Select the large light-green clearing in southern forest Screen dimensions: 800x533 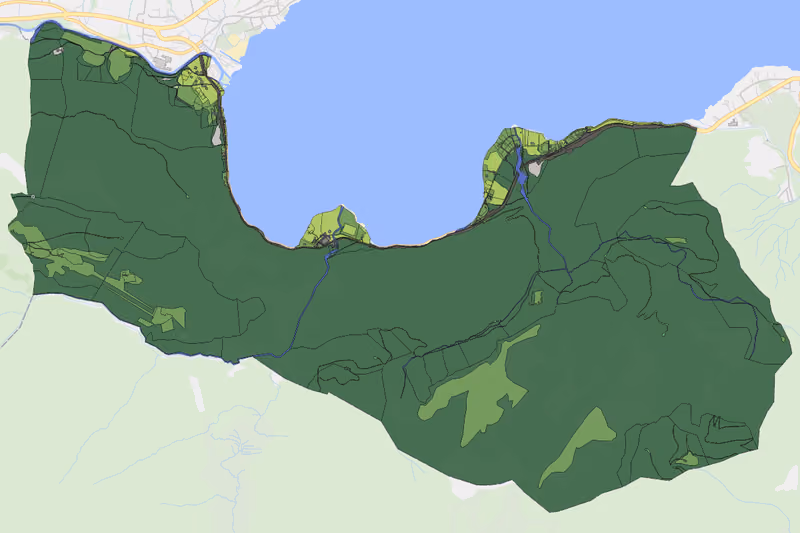[x=480, y=385]
